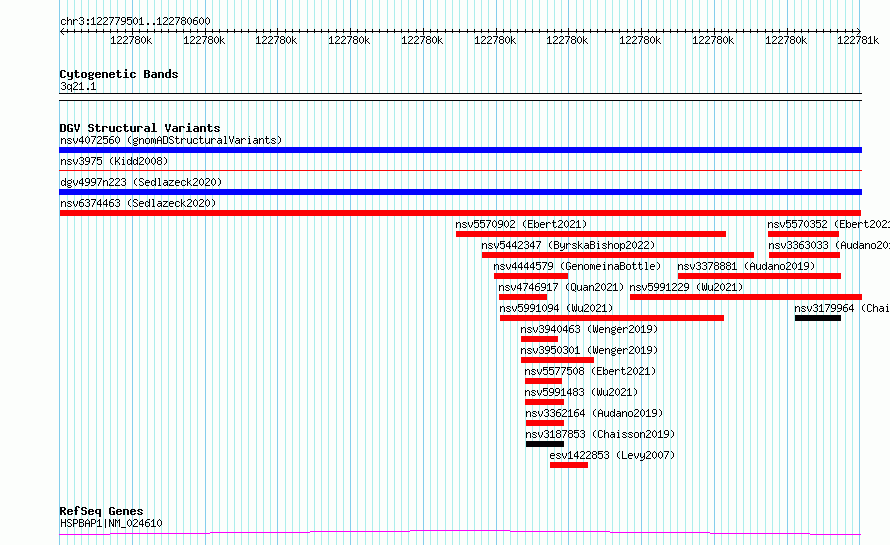This screenshot has width=890, height=545.
Task: Open the nsv3179964 variant label
Action: click(842, 308)
